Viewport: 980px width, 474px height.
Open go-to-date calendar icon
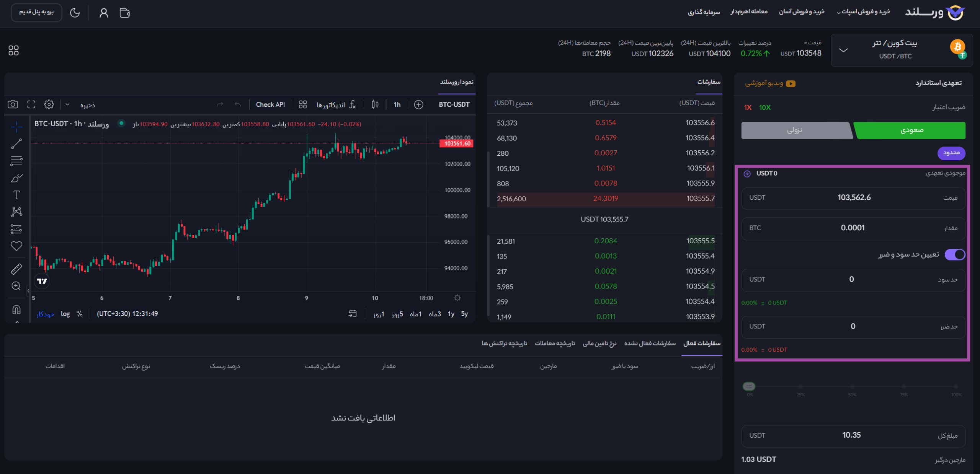pos(353,314)
